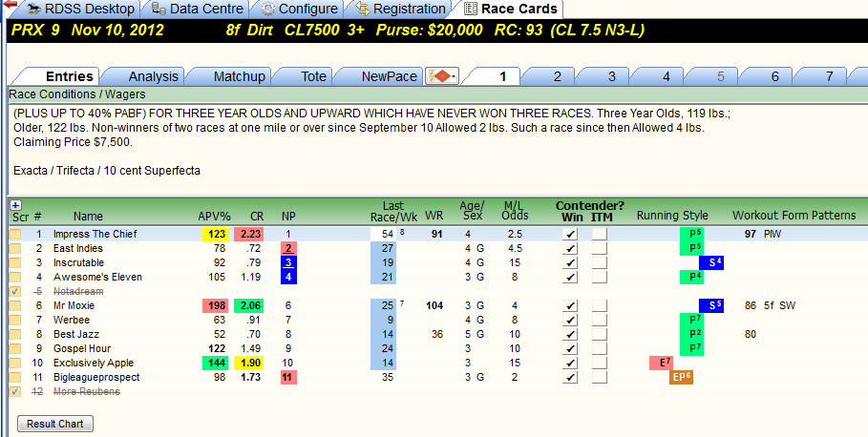The image size is (868, 437).
Task: Click the red E7 running style badge
Action: [661, 363]
